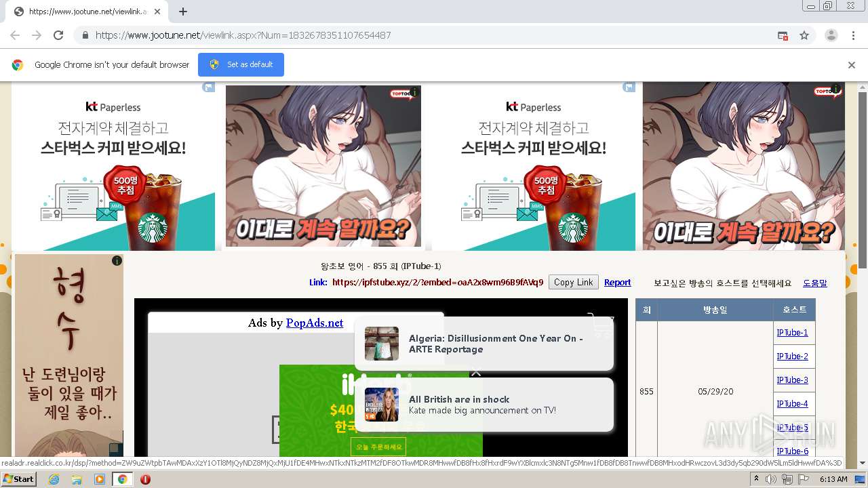The height and width of the screenshot is (488, 868).
Task: Open a new browser tab
Action: tap(182, 12)
